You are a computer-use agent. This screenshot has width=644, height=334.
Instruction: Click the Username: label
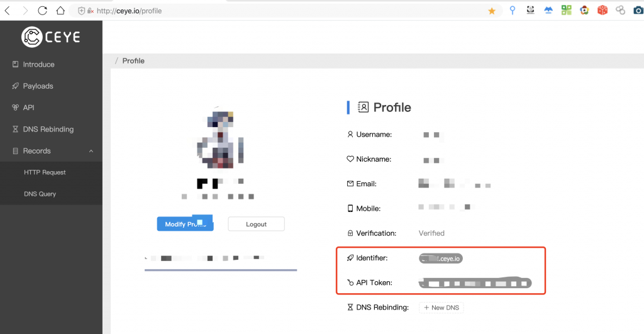click(x=374, y=135)
